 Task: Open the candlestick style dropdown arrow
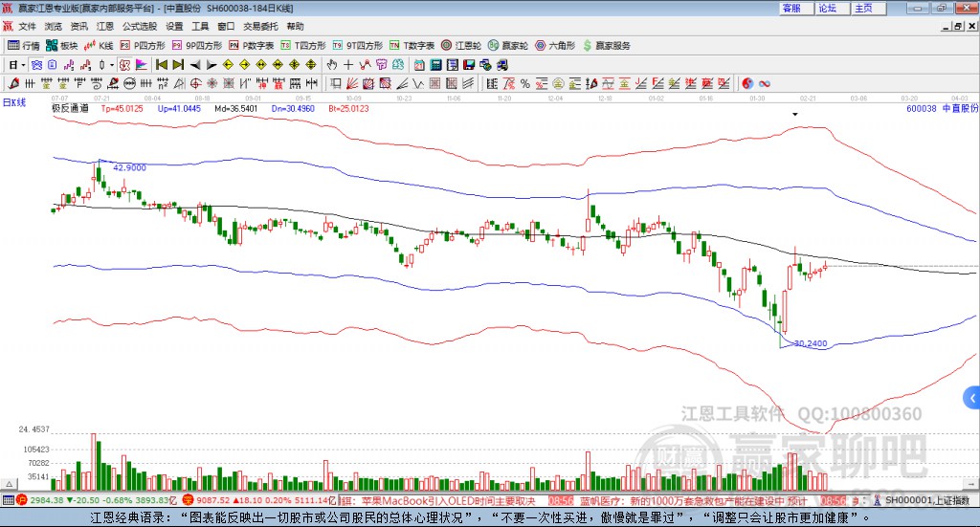click(x=112, y=65)
